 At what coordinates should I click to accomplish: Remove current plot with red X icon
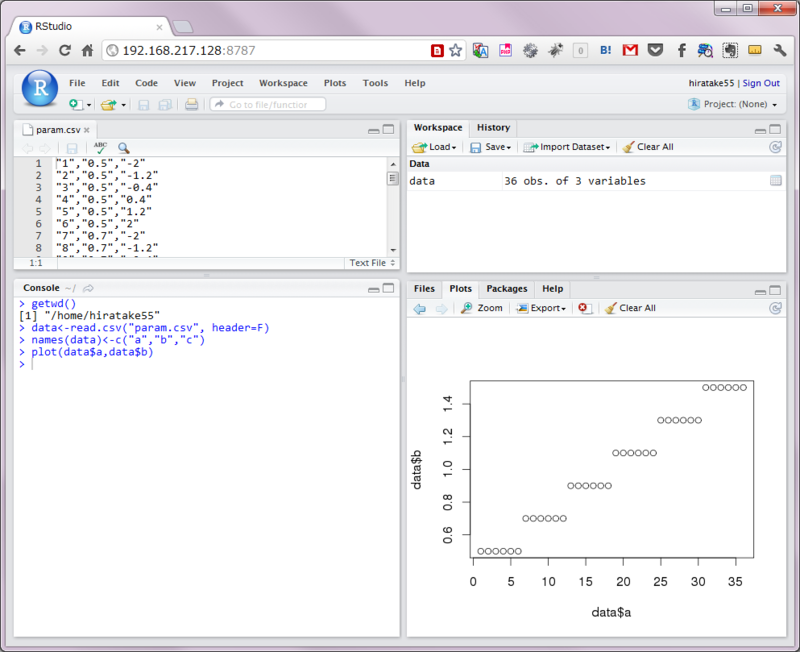click(x=583, y=308)
